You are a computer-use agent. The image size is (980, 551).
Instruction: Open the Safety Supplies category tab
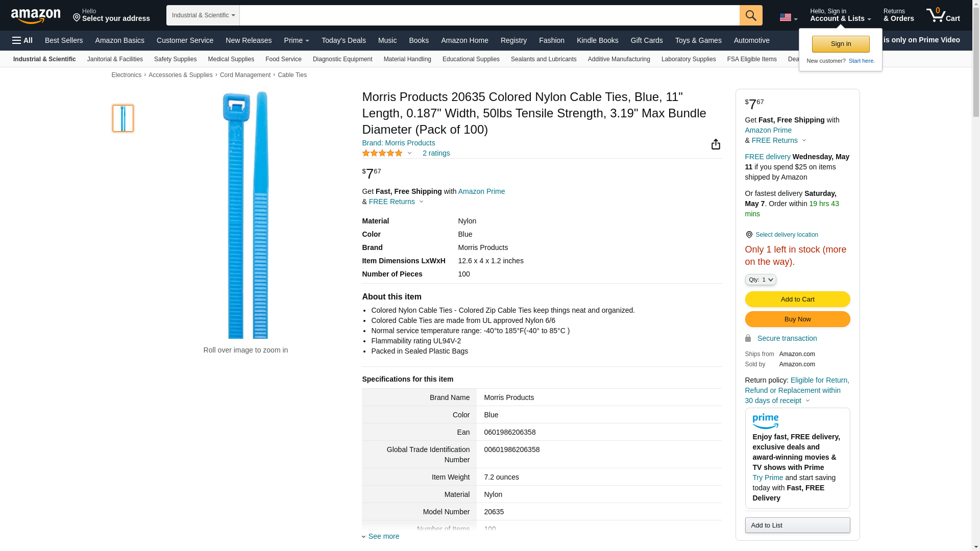pyautogui.click(x=175, y=59)
